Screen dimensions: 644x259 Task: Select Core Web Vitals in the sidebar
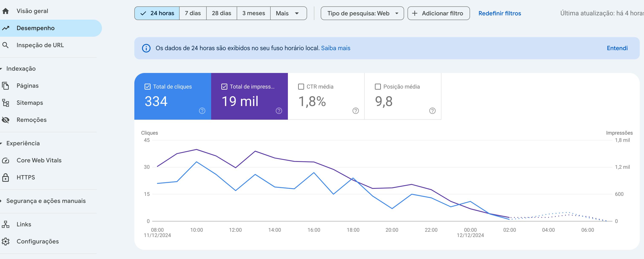pos(39,160)
